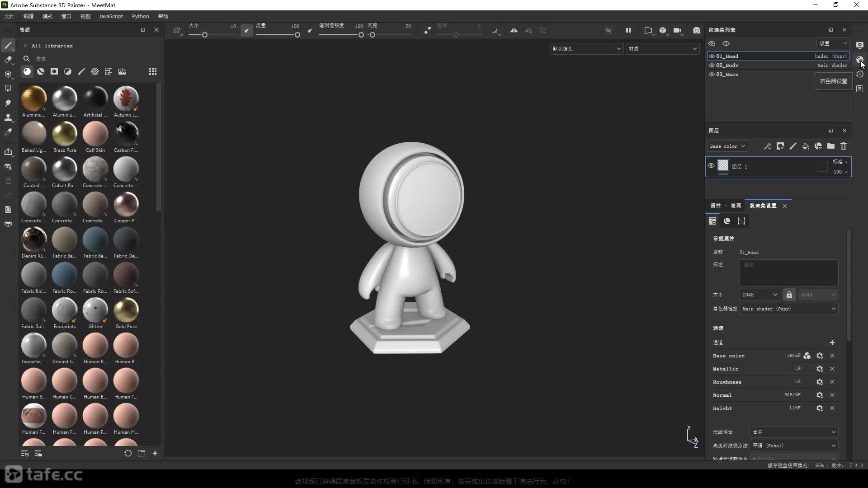This screenshot has width=868, height=488.
Task: Add a new channel with plus button
Action: 832,343
